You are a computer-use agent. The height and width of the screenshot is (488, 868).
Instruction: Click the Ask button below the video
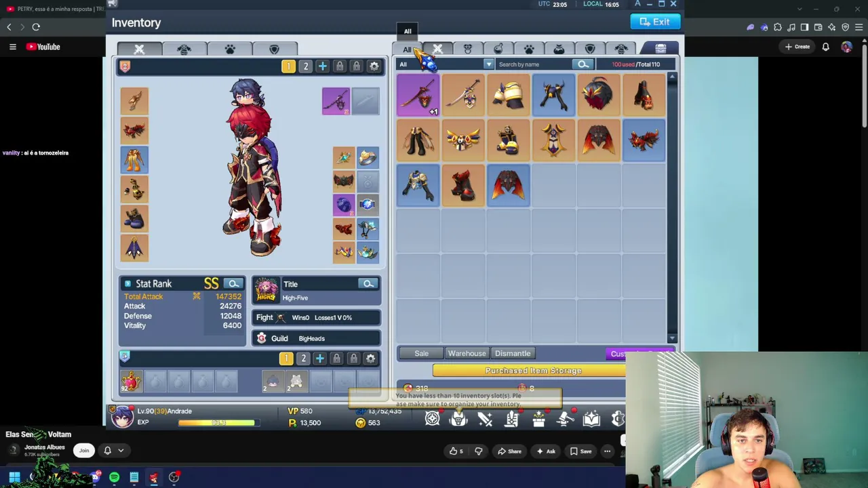coord(546,451)
